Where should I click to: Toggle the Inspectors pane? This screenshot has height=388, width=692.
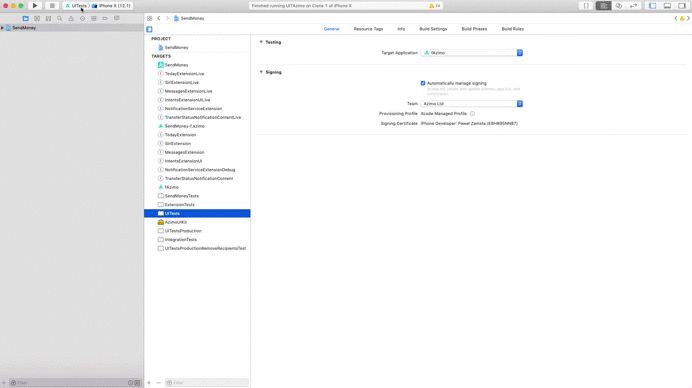[682, 6]
